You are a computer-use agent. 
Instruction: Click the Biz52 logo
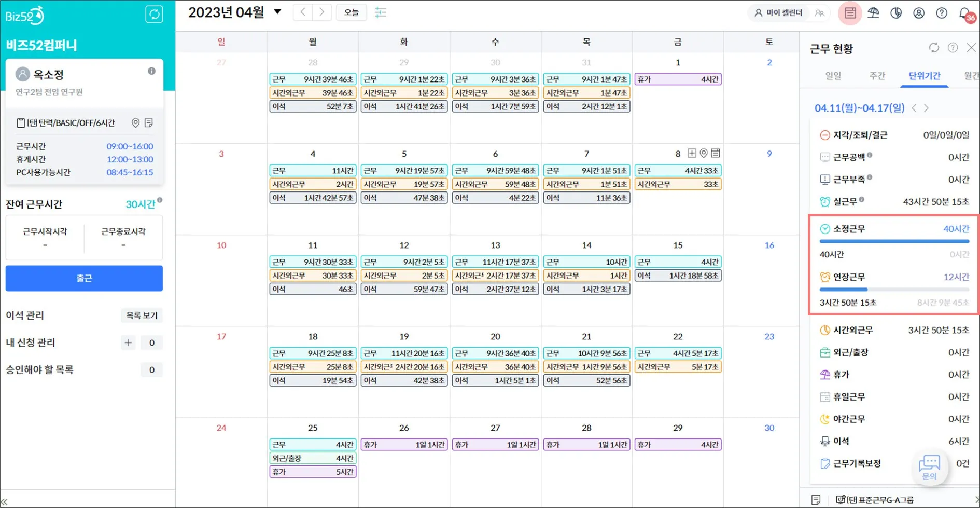click(24, 16)
